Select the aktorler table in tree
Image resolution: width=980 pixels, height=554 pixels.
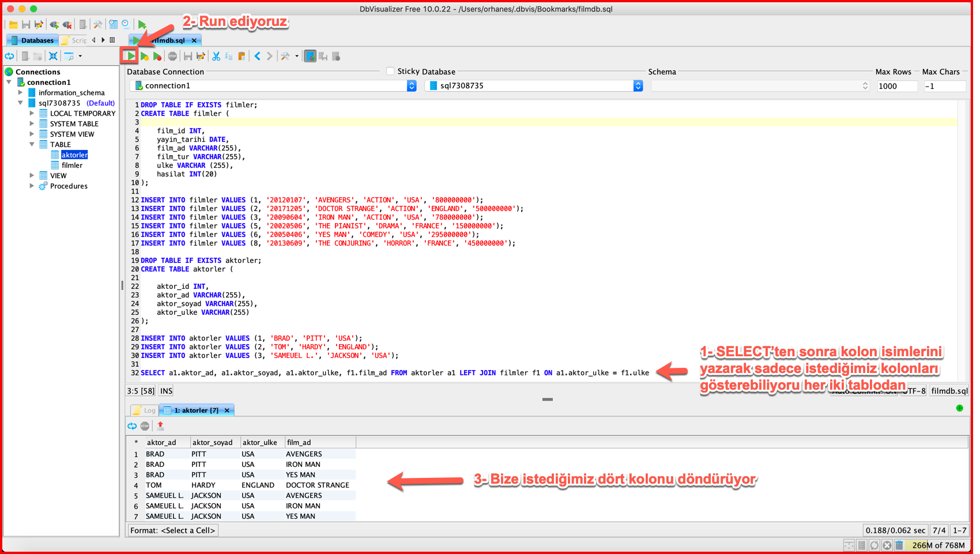click(x=74, y=154)
